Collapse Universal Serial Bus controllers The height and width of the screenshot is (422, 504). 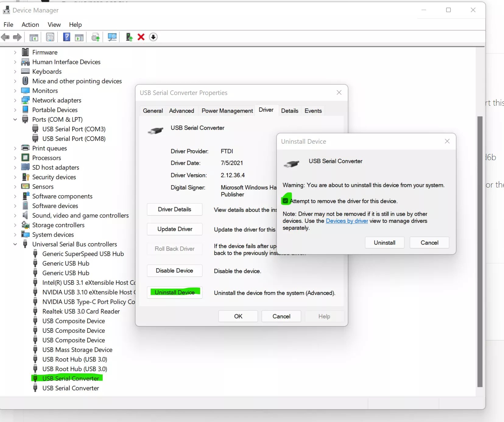coord(15,244)
